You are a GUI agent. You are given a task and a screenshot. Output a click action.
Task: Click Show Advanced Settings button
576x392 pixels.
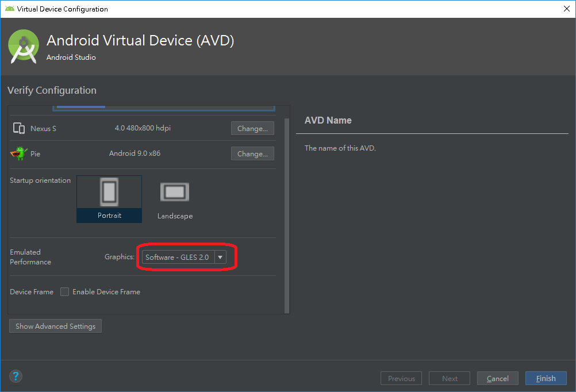(x=55, y=326)
